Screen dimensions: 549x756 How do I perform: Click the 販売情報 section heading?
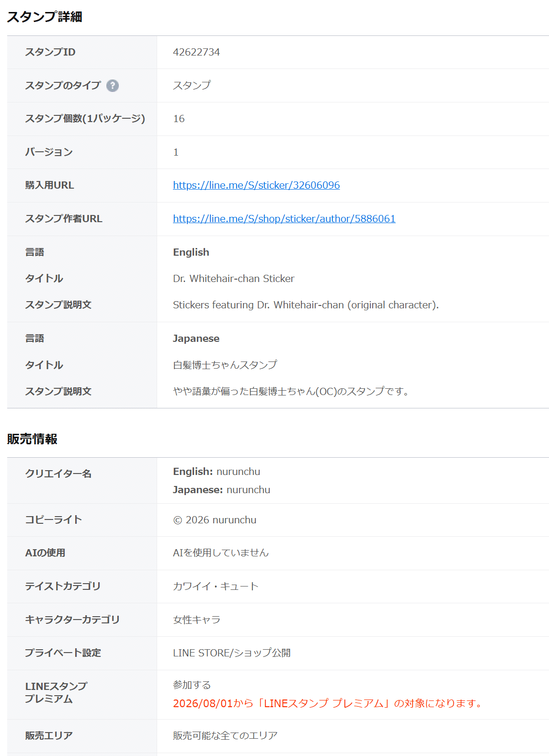coord(32,439)
